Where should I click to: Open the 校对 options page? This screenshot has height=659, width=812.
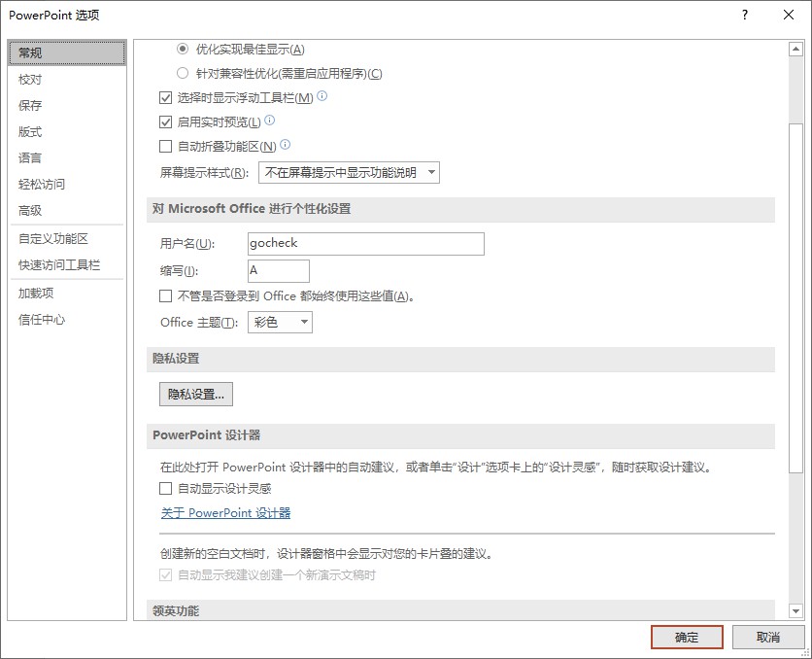(x=29, y=79)
